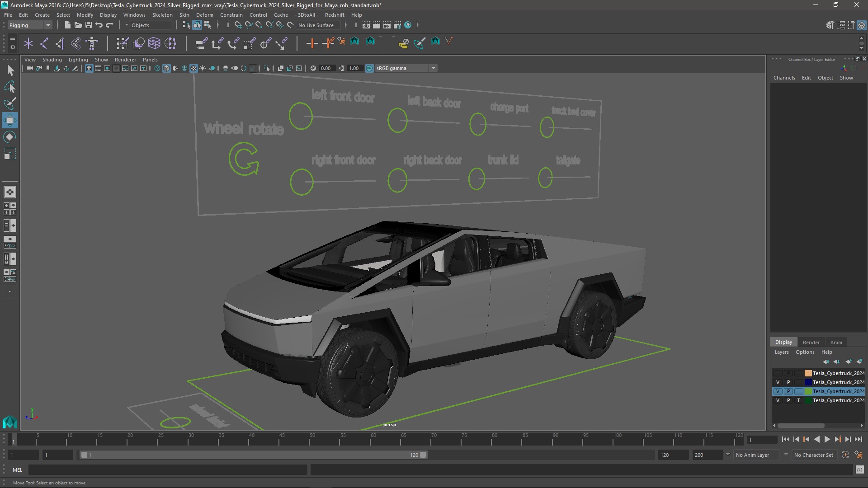Open shelf options gear menu
This screenshot has height=488, width=868.
[x=13, y=47]
